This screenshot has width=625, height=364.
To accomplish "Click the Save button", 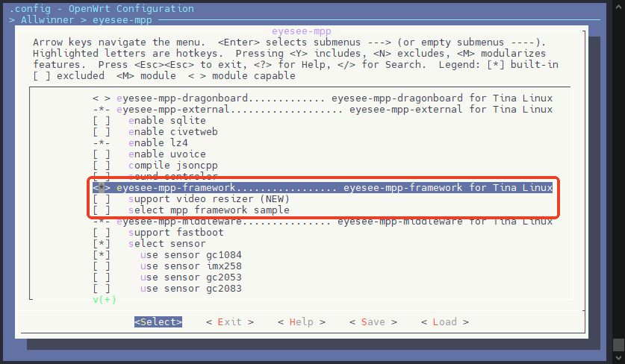I will pos(373,321).
